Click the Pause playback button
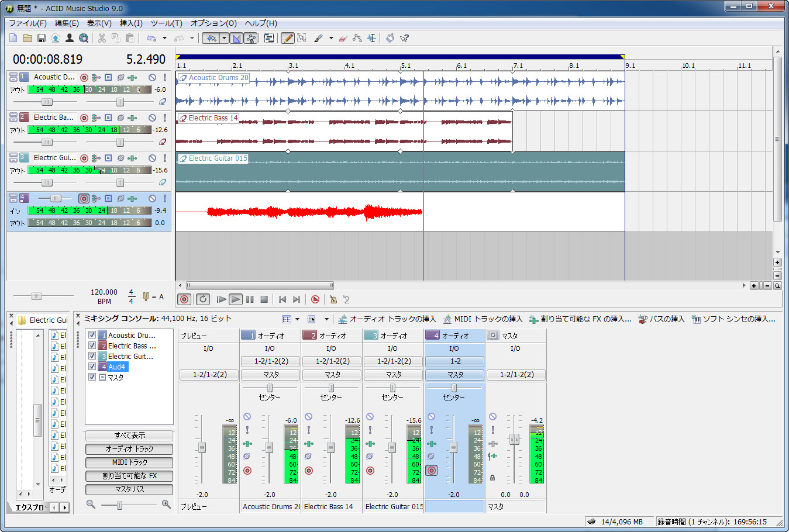This screenshot has height=532, width=789. [250, 299]
